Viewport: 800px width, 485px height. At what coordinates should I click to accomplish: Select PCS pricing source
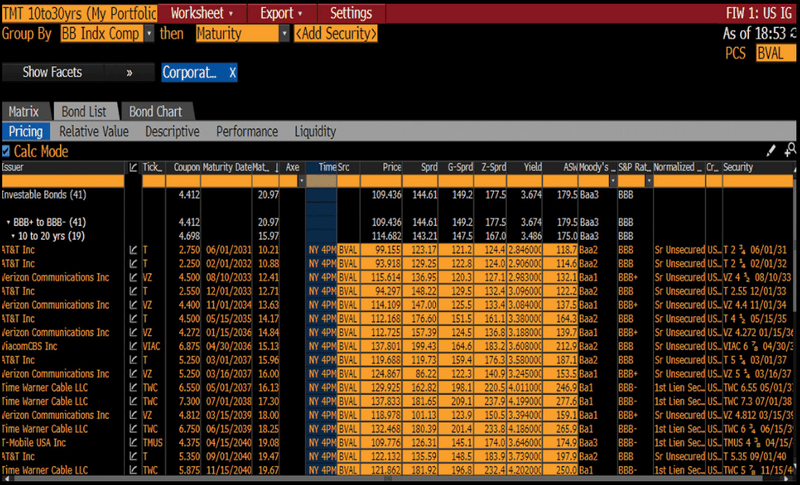coord(735,53)
